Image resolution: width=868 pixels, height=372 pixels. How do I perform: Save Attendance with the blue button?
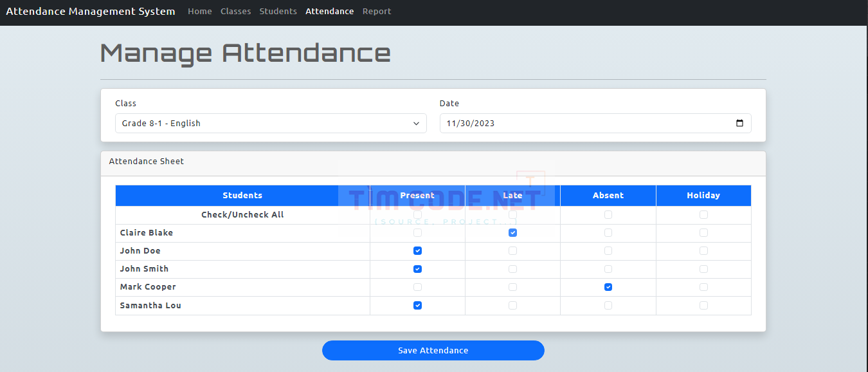click(x=433, y=351)
